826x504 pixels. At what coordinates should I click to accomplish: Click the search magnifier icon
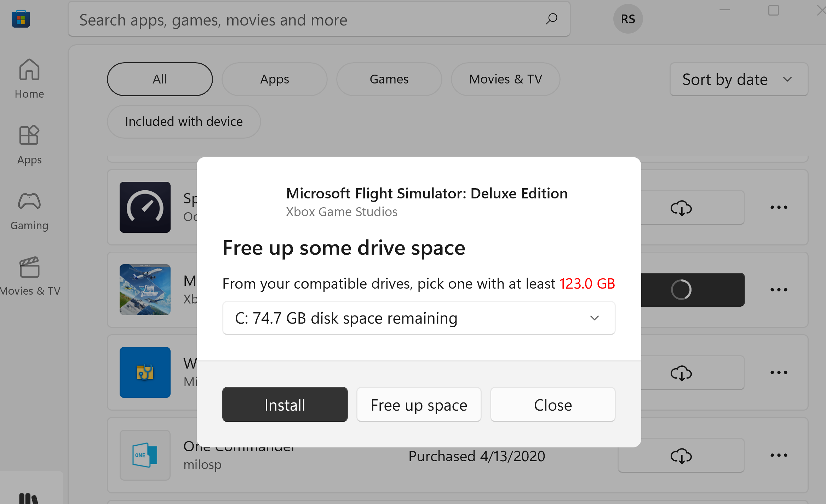pos(551,19)
